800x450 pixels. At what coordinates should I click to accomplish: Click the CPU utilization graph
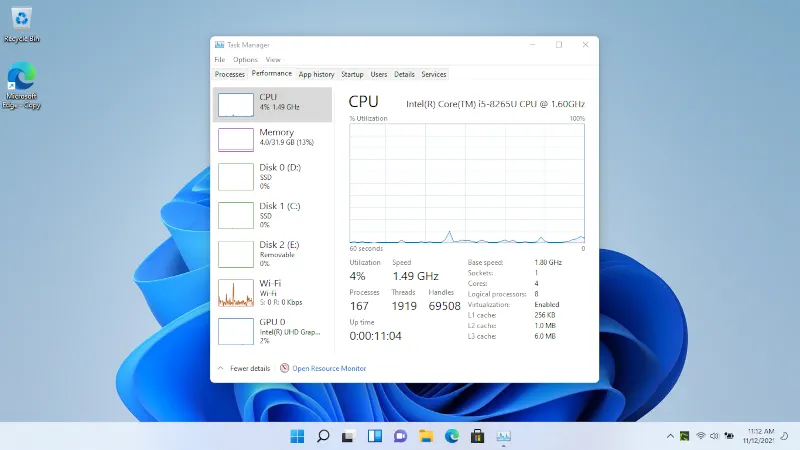tap(467, 183)
